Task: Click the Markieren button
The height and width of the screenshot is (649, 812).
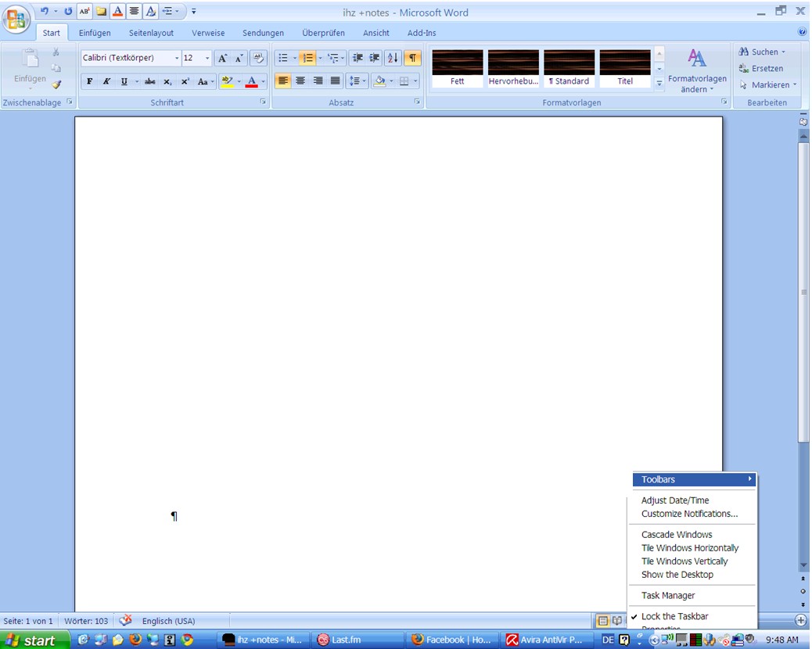Action: tap(768, 85)
